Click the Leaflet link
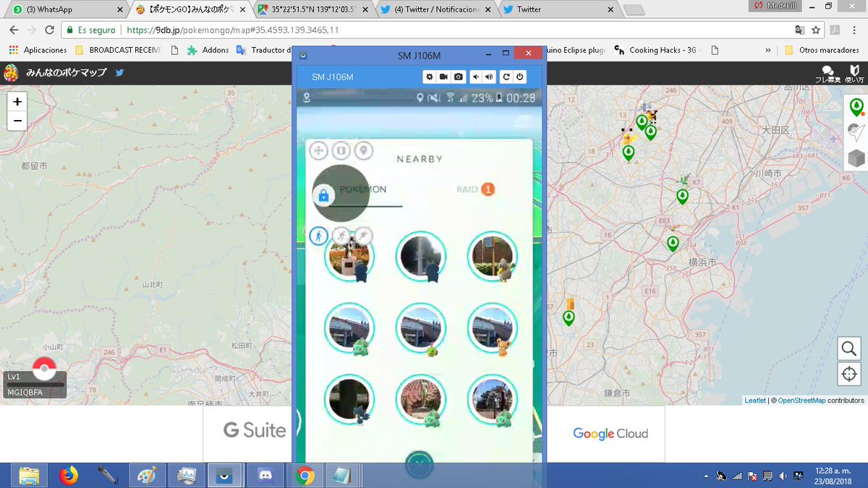Screen dimensions: 868x488 coord(754,400)
